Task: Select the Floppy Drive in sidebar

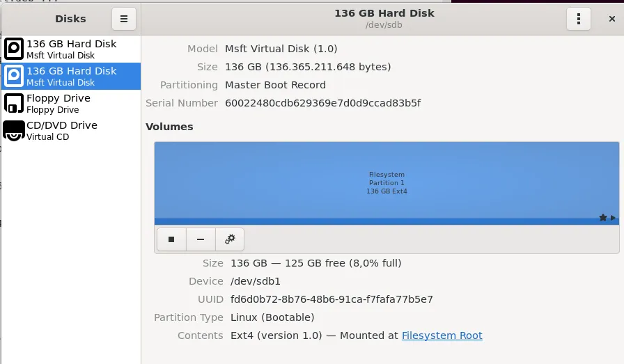Action: tap(71, 103)
